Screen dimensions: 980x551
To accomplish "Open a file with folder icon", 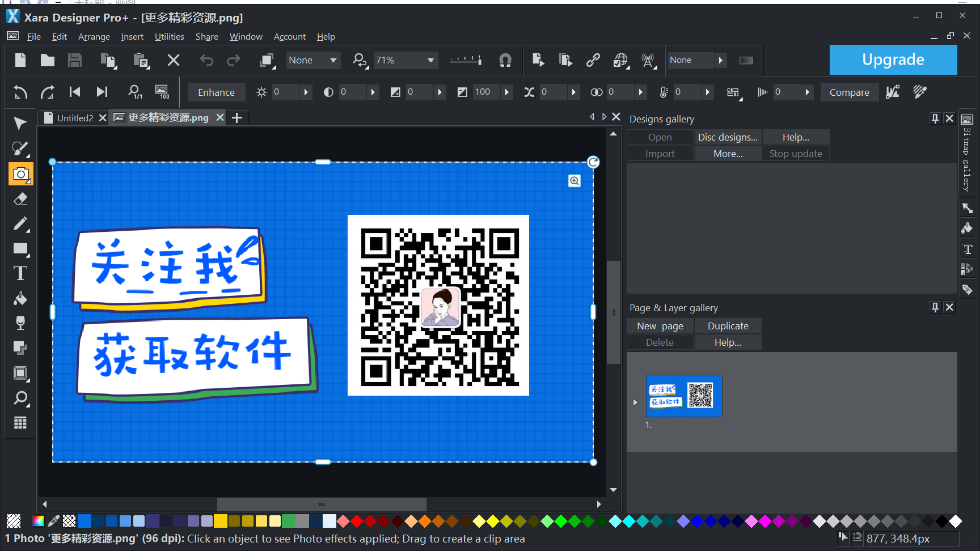I will coord(48,60).
